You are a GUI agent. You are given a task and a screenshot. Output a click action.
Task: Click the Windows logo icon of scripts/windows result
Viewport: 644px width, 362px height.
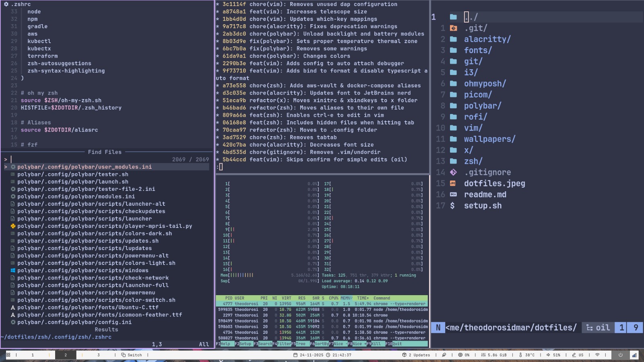[13, 270]
